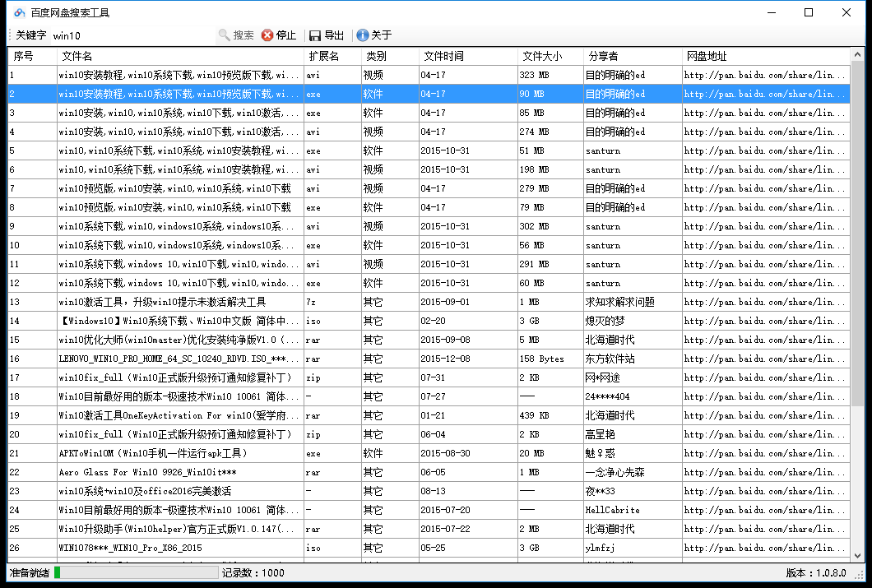Select row 19 OneKeyActivation file name

180,415
